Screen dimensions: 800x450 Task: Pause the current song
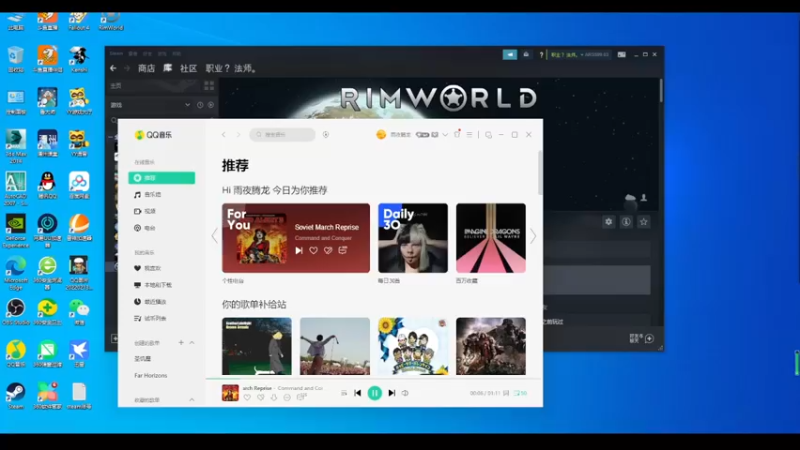click(374, 393)
